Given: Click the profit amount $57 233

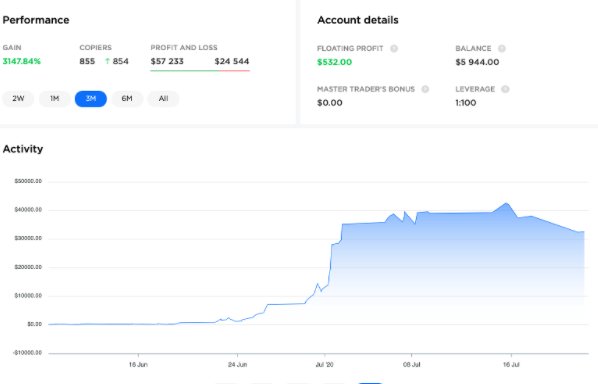Looking at the screenshot, I should [x=167, y=61].
